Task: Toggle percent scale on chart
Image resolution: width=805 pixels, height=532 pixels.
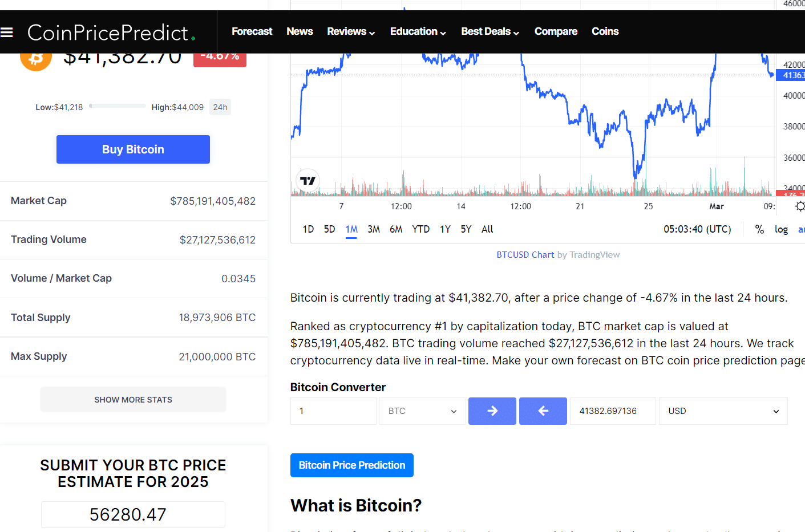Action: pos(759,229)
